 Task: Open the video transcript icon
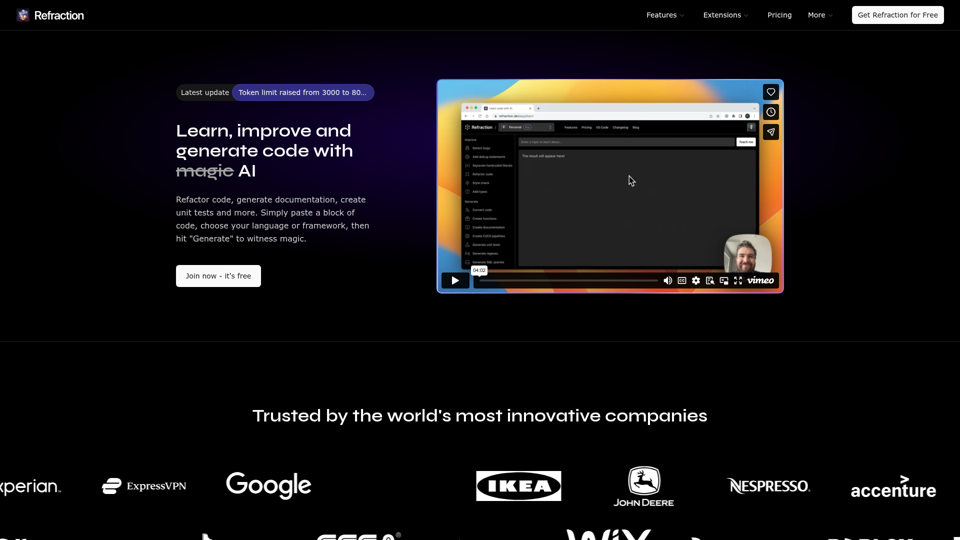click(x=710, y=280)
